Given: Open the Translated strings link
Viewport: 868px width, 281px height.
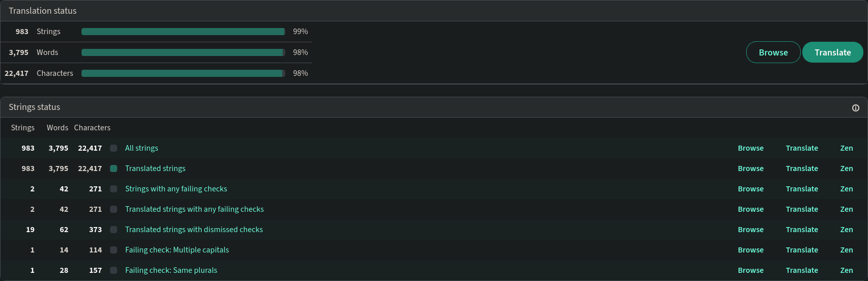Looking at the screenshot, I should point(155,168).
